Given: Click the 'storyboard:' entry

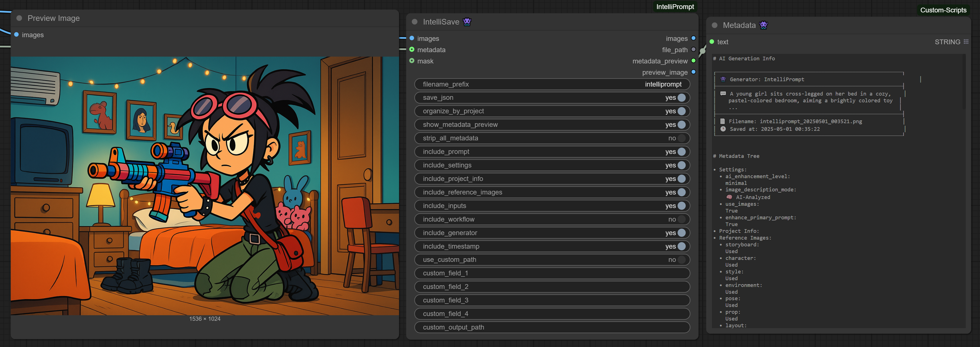Looking at the screenshot, I should point(742,245).
